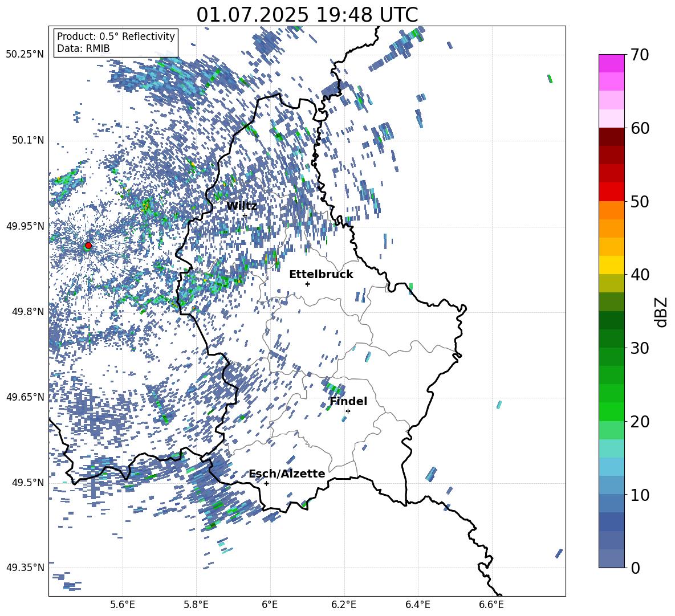The image size is (675, 616).
Task: Click the 49.95°N latitude tick label
Action: (x=25, y=226)
